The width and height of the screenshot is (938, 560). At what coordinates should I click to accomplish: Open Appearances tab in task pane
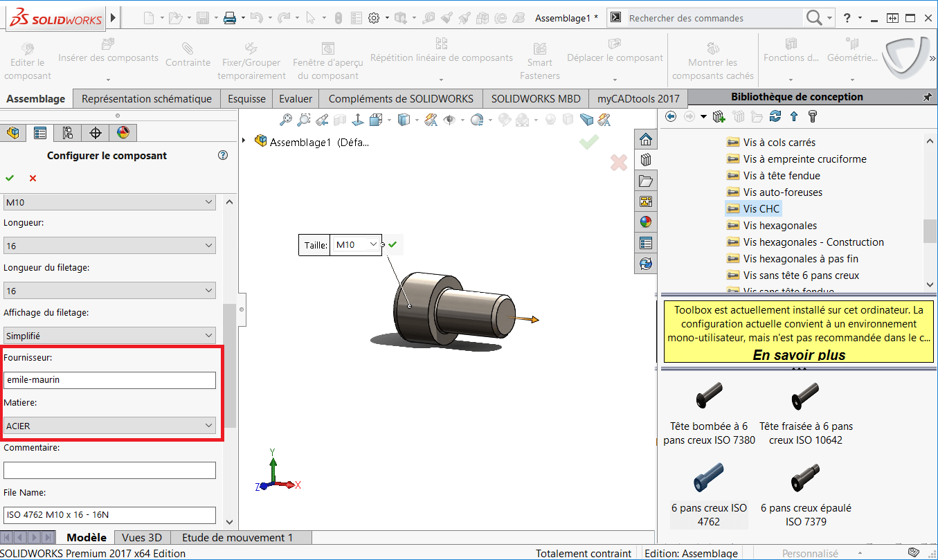pos(646,222)
